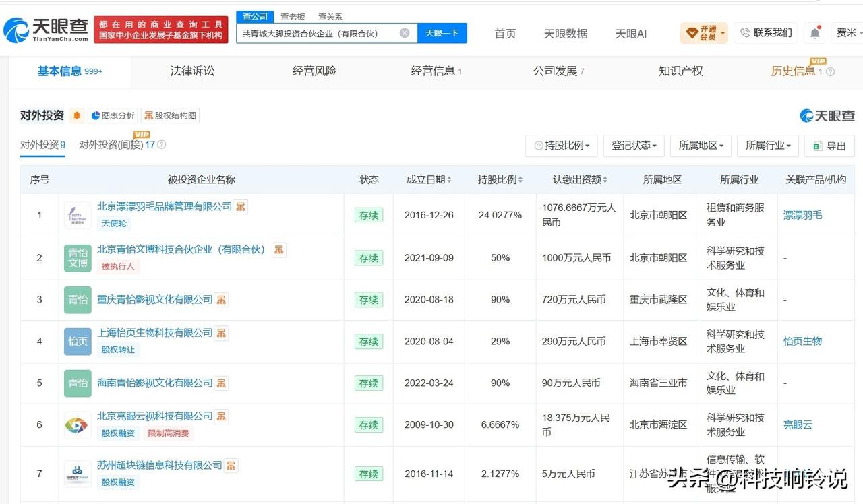Open 天眼数据 in top navigation
The width and height of the screenshot is (863, 504).
click(x=566, y=34)
